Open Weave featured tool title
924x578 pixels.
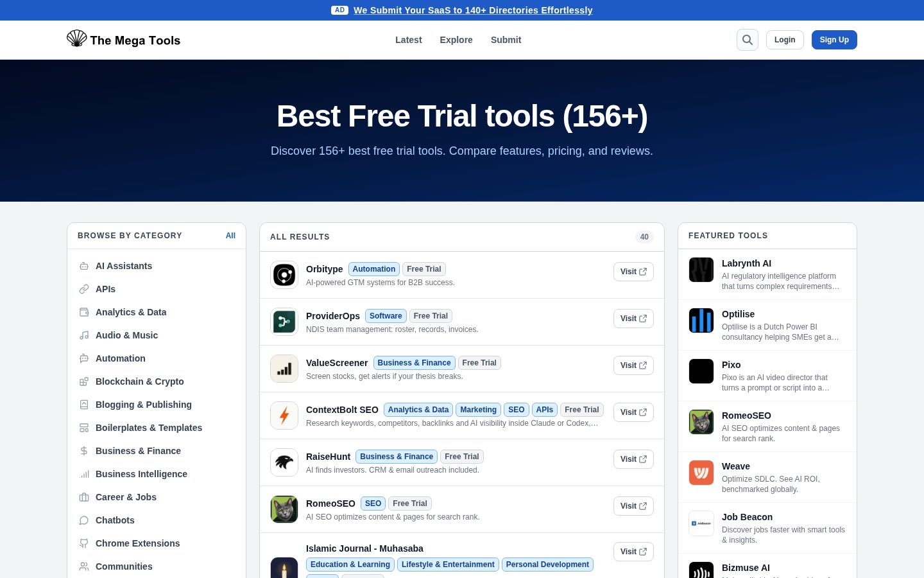point(736,466)
